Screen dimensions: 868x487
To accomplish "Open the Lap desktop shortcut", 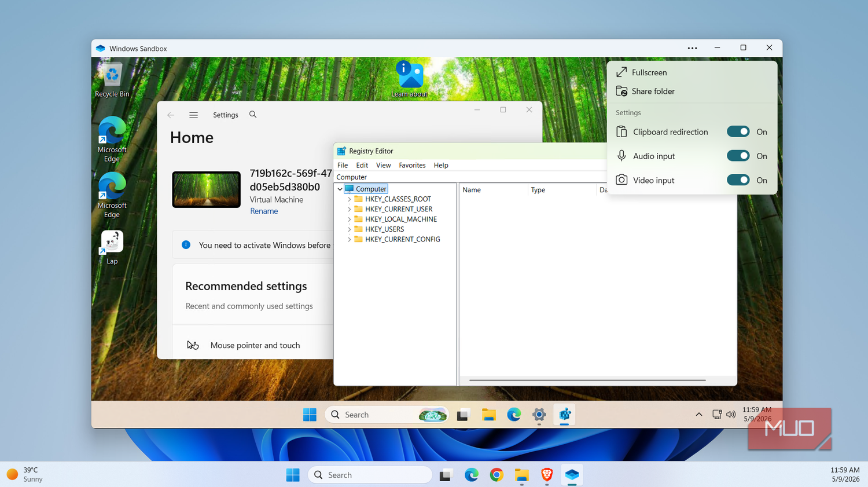I will (112, 247).
